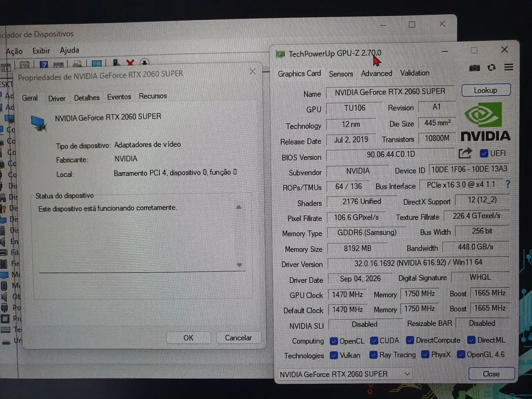532x399 pixels.
Task: Click the Cancelar button
Action: [239, 338]
